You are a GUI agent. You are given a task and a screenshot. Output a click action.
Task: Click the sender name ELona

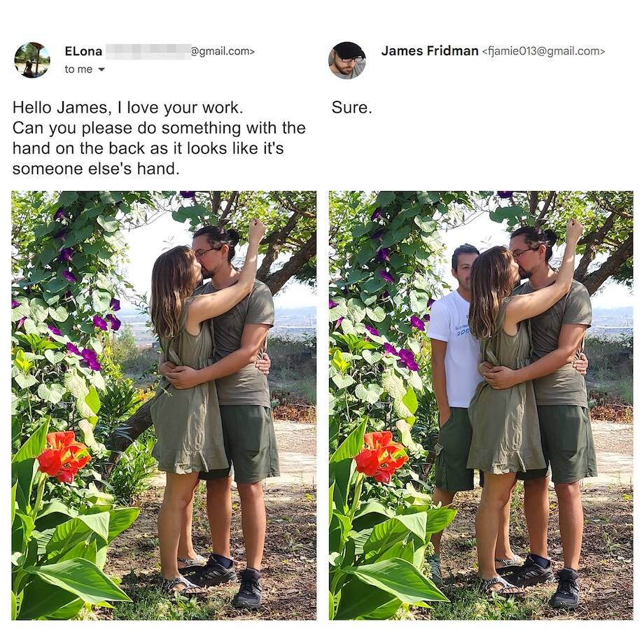(x=83, y=51)
